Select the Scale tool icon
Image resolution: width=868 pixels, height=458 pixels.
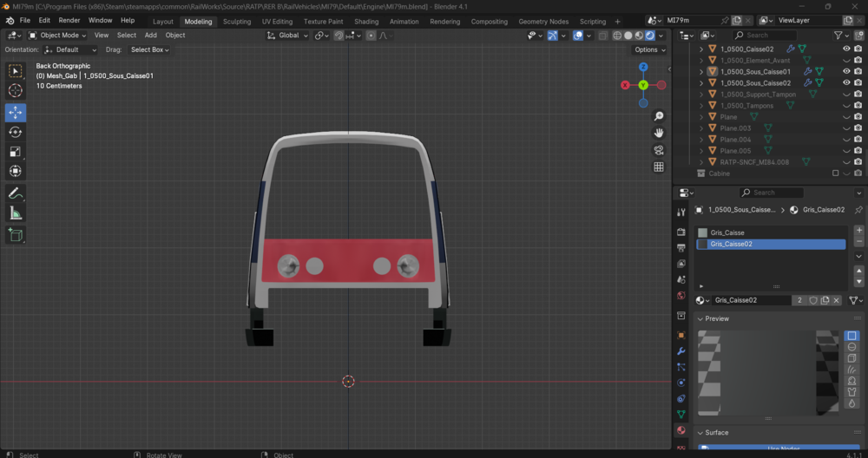16,152
